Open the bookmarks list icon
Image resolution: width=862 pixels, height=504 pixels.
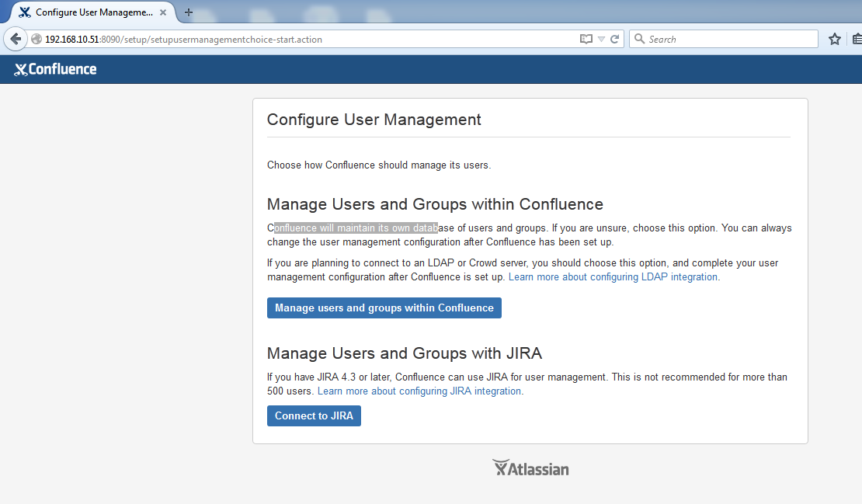[857, 39]
